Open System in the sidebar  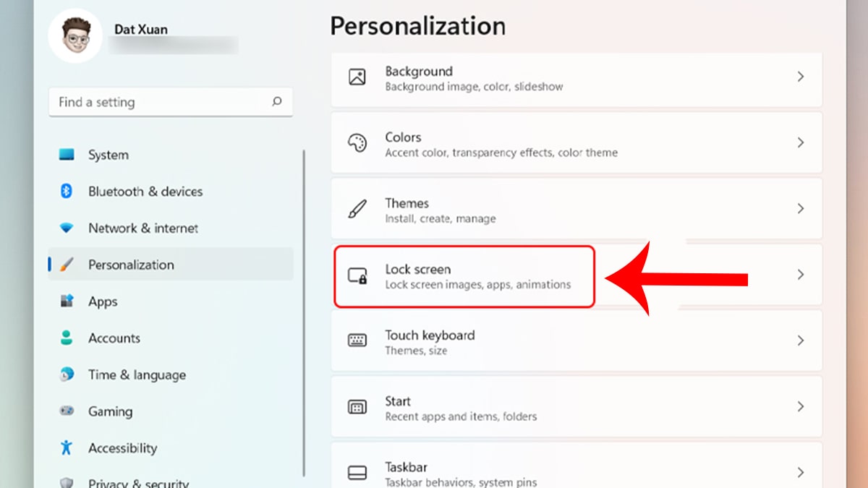pyautogui.click(x=108, y=155)
